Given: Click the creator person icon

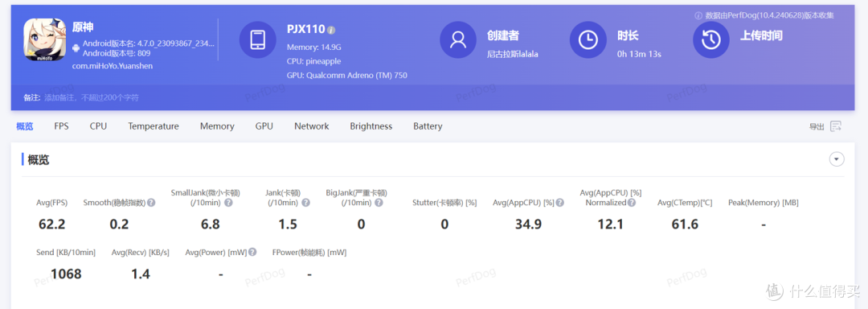Looking at the screenshot, I should (458, 40).
